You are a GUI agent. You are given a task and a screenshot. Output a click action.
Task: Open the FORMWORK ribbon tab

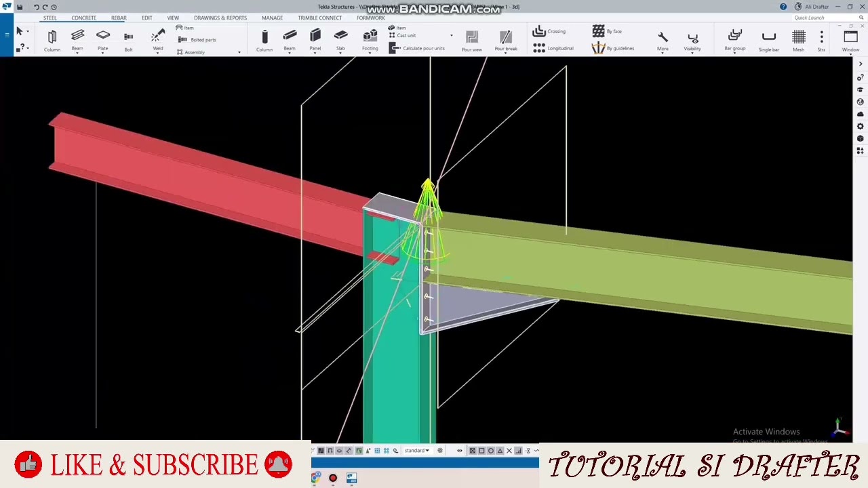coord(370,18)
